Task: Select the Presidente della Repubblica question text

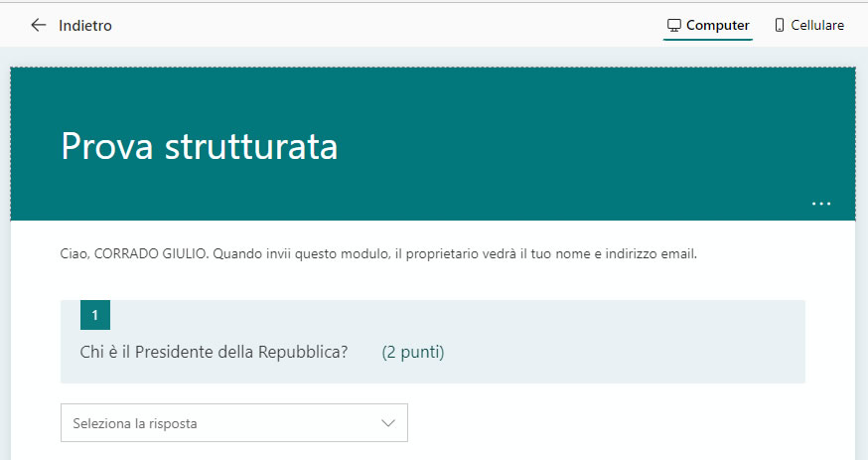Action: 214,353
